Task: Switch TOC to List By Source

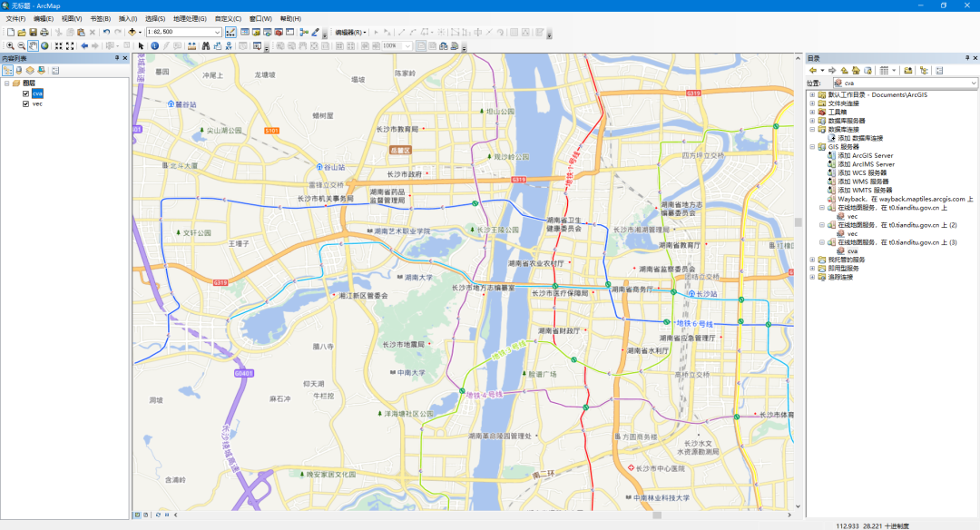Action: click(19, 71)
